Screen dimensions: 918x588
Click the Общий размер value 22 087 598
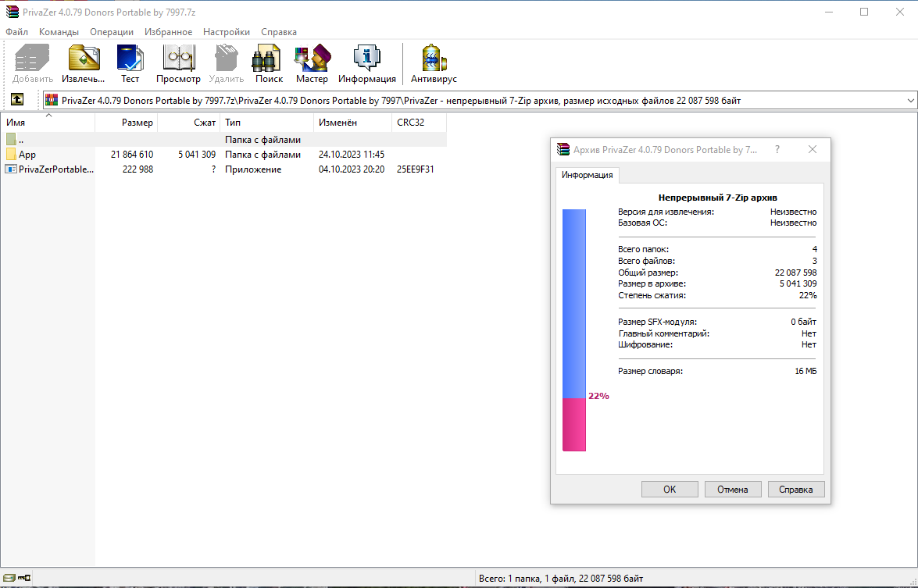(x=795, y=273)
